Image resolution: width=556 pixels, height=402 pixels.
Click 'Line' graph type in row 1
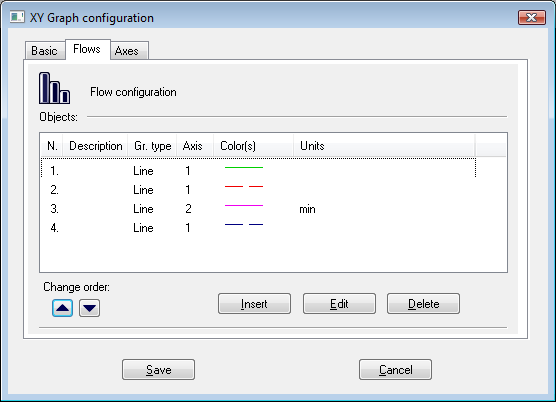[x=143, y=171]
